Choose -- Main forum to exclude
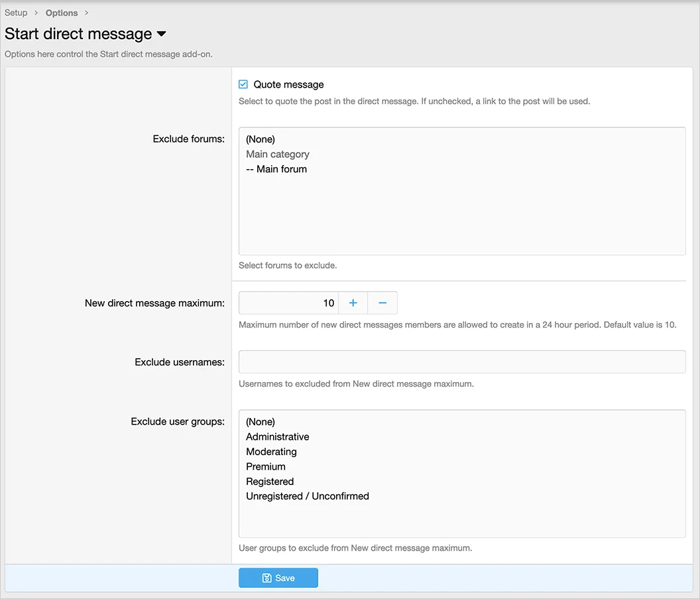Image resolution: width=700 pixels, height=599 pixels. click(276, 169)
